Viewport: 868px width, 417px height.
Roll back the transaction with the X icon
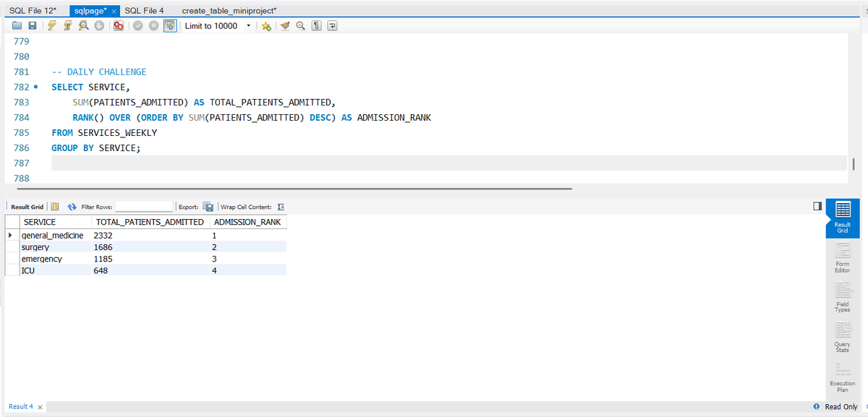click(x=153, y=26)
